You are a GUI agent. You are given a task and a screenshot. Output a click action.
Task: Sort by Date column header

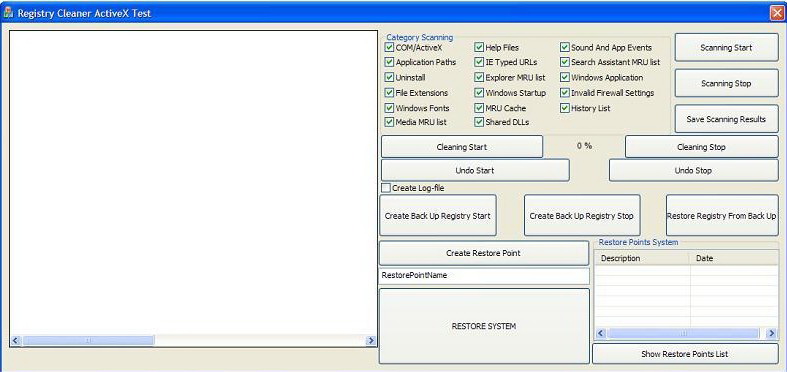[733, 259]
